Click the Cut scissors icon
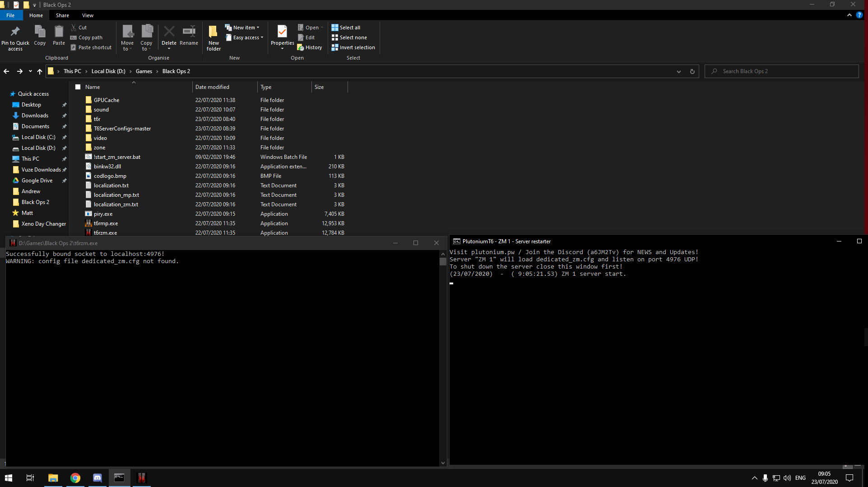Viewport: 868px width, 487px height. click(x=74, y=28)
